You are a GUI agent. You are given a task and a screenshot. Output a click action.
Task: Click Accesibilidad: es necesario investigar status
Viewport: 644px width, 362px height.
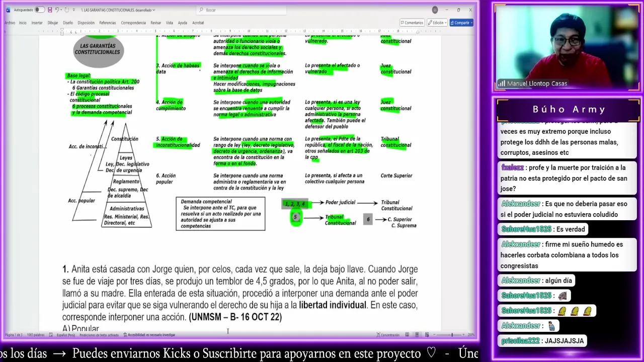(149, 335)
